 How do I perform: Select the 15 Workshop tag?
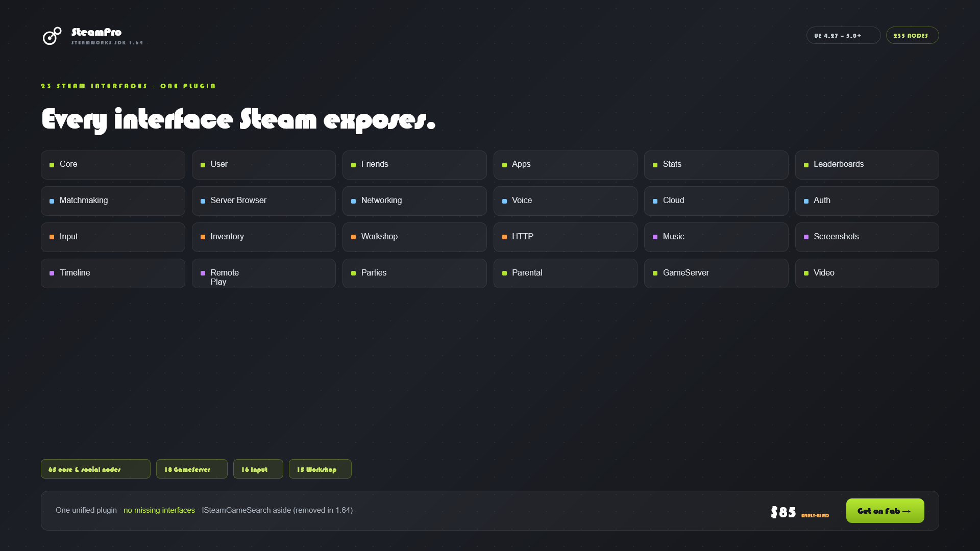320,469
